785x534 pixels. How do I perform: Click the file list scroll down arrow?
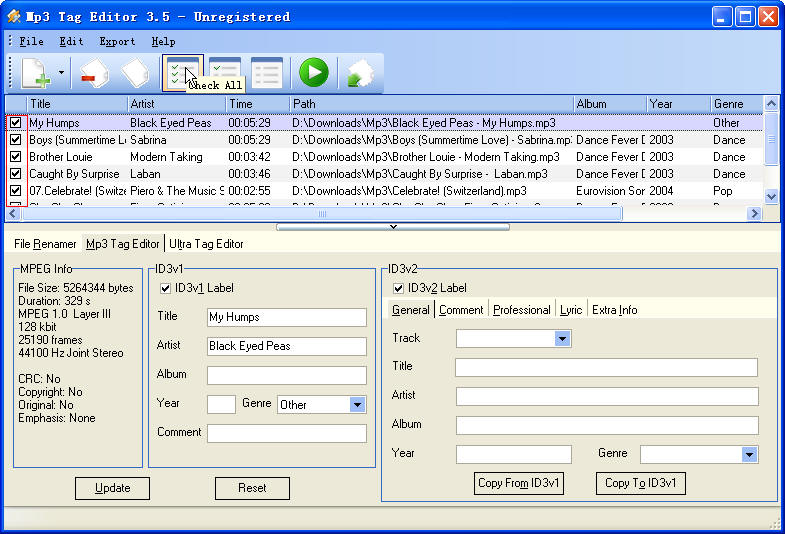[x=771, y=197]
